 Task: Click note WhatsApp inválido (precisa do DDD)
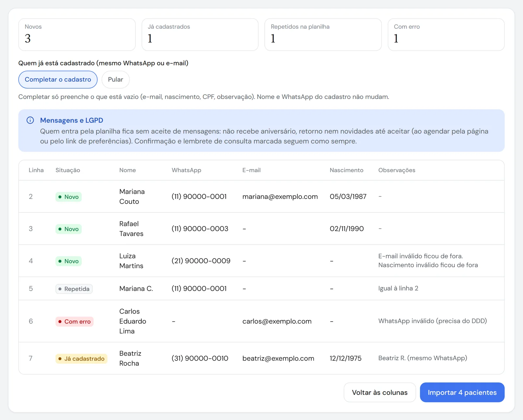click(x=432, y=321)
